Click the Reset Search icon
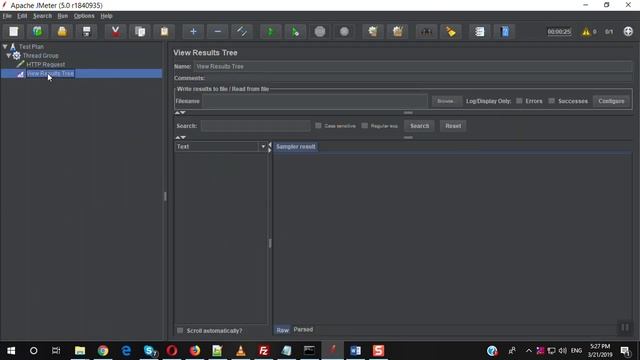The width and height of the screenshot is (640, 360). pos(451,31)
